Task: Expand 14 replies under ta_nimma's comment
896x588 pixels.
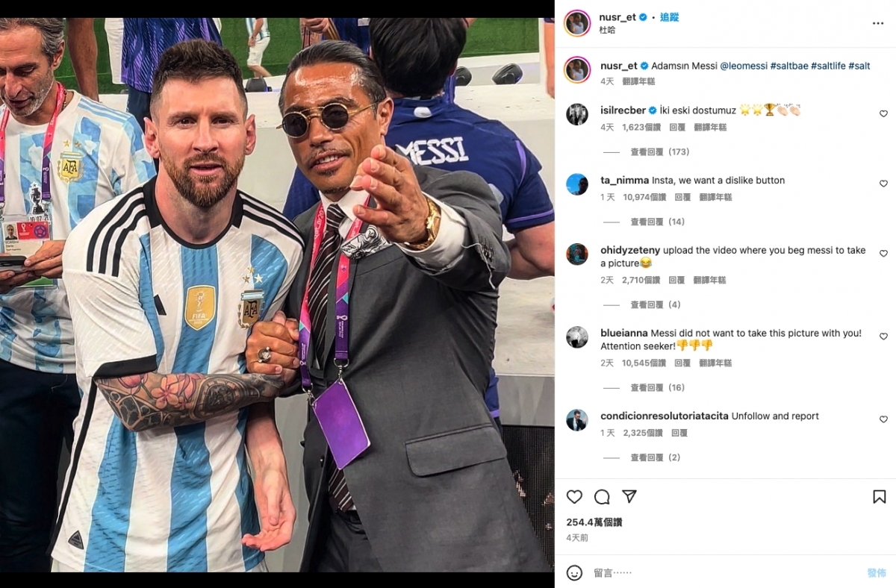Action: pyautogui.click(x=657, y=222)
